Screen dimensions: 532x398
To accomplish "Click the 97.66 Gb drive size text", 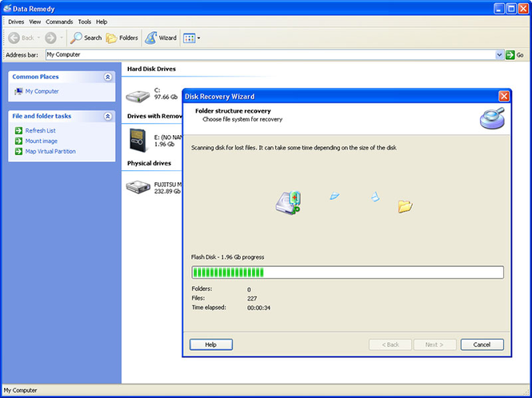I will (166, 97).
